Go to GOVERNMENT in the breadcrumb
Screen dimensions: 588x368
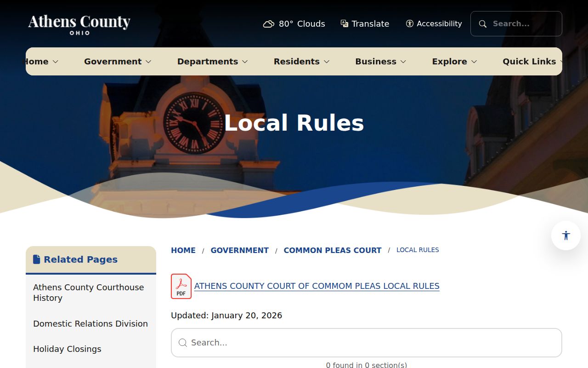click(x=240, y=250)
